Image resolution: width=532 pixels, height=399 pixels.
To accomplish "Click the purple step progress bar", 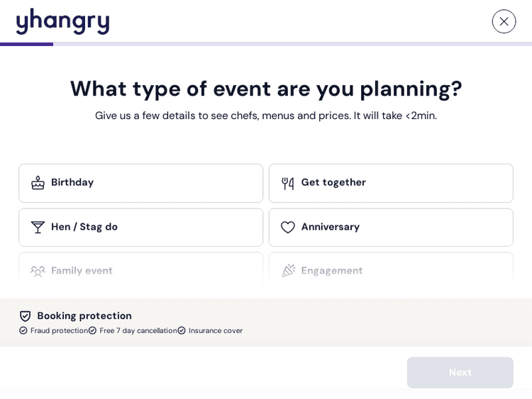I will (27, 44).
